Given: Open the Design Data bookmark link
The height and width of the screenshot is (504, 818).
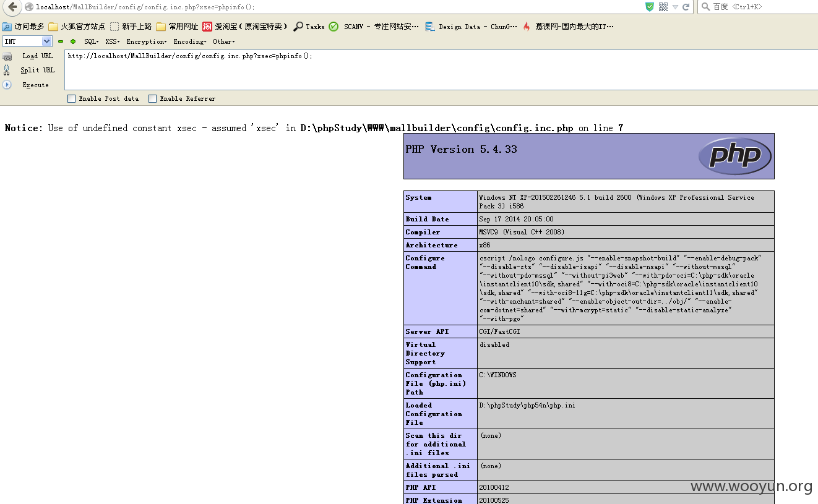Looking at the screenshot, I should (472, 27).
